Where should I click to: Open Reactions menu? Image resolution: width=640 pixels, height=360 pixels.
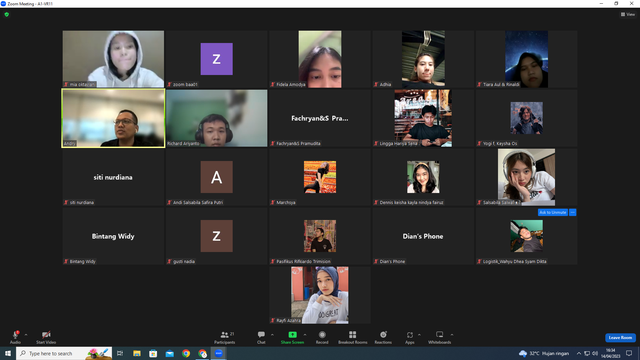(x=383, y=337)
